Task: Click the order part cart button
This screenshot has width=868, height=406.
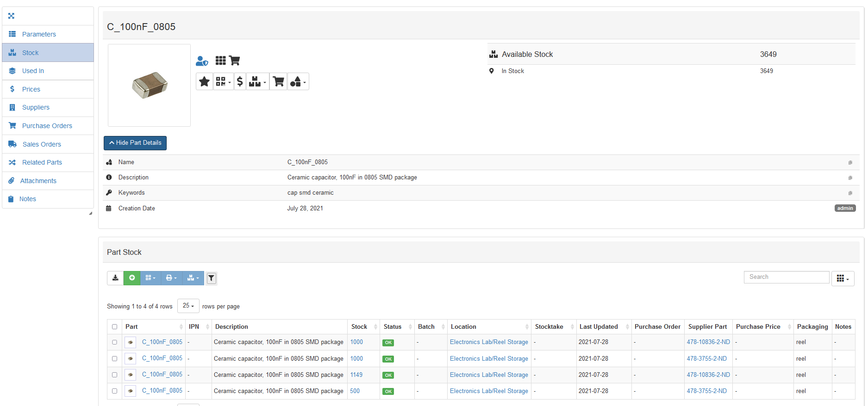Action: [278, 82]
